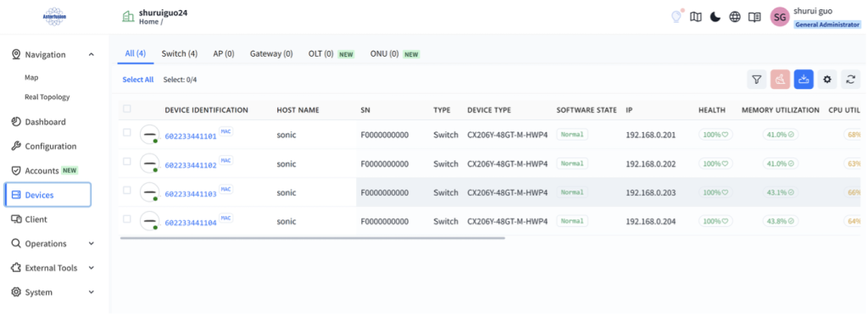Open the column settings gear icon
Image resolution: width=868 pixels, height=315 pixels.
click(x=827, y=80)
